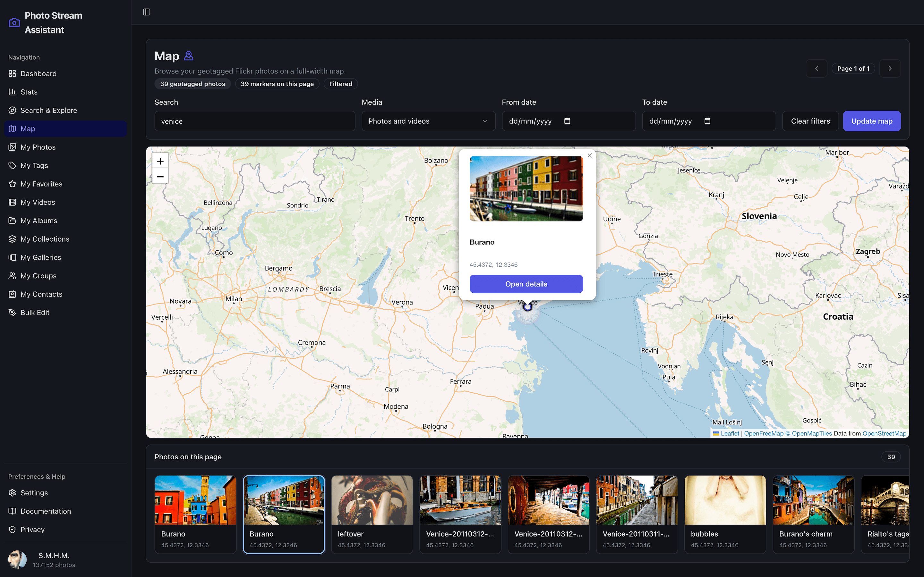Click the Update map button
The image size is (924, 577).
click(x=872, y=121)
